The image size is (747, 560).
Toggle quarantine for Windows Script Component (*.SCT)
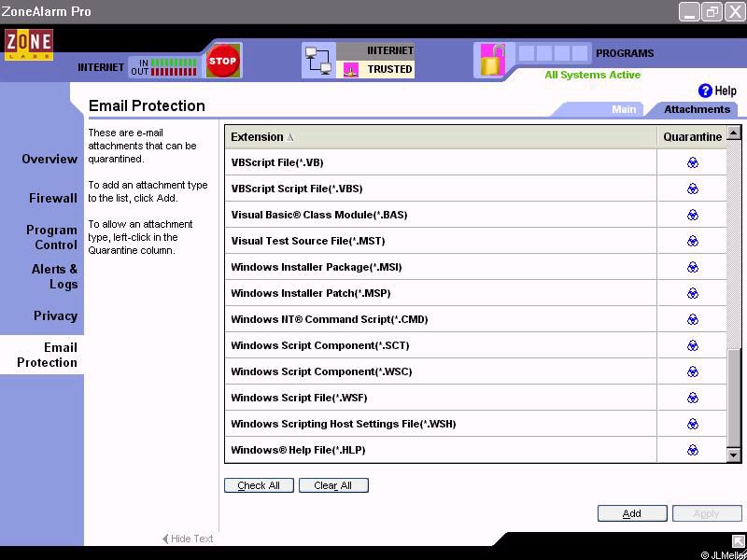(693, 345)
